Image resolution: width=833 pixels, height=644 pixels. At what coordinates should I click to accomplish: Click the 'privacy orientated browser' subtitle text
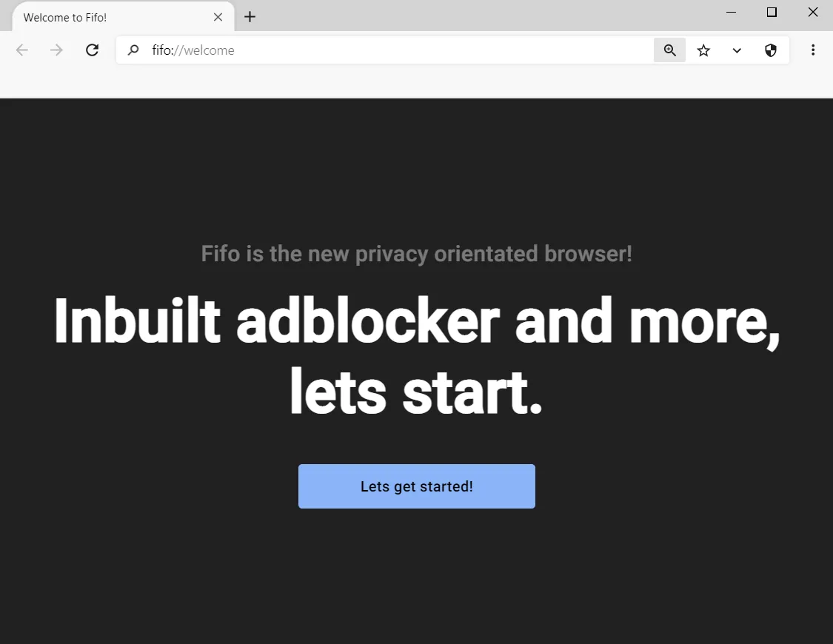(x=416, y=253)
